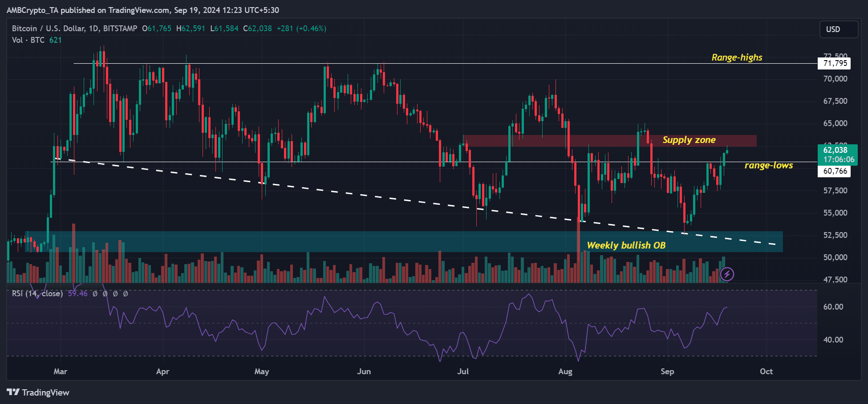Click the 50,000 price axis tick

(x=836, y=257)
